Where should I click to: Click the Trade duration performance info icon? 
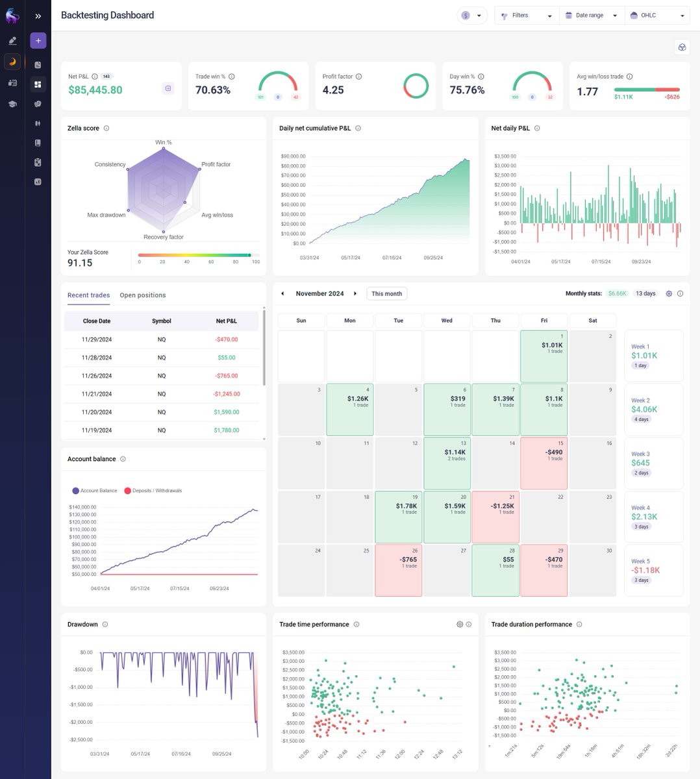coord(579,624)
